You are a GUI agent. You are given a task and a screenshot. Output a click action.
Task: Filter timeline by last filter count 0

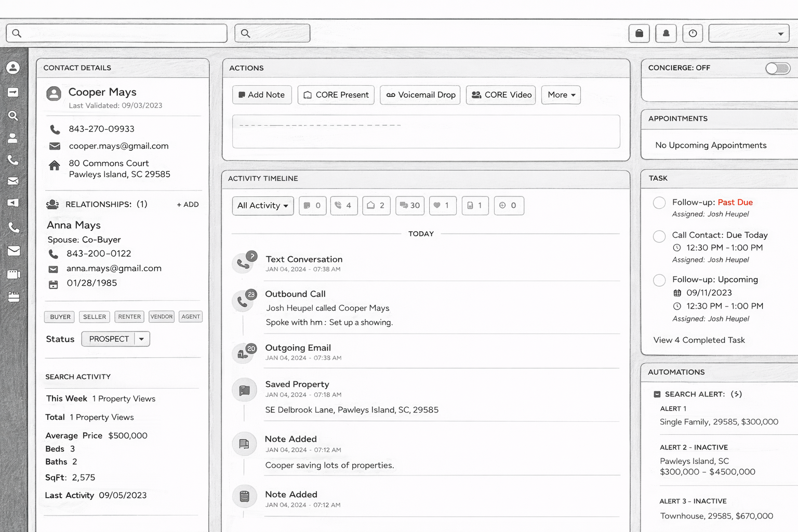509,206
